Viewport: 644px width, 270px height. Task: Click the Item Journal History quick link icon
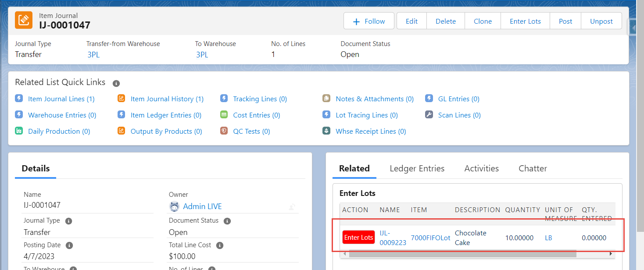(x=122, y=99)
